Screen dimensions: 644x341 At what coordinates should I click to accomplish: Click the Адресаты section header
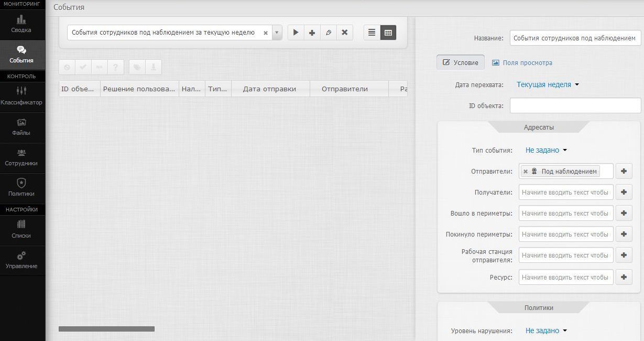tap(539, 127)
